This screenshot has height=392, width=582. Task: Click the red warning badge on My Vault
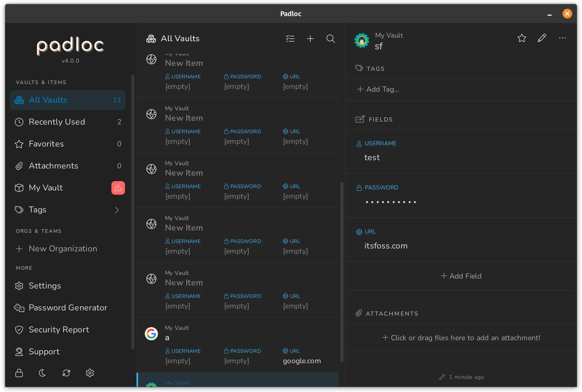(118, 188)
